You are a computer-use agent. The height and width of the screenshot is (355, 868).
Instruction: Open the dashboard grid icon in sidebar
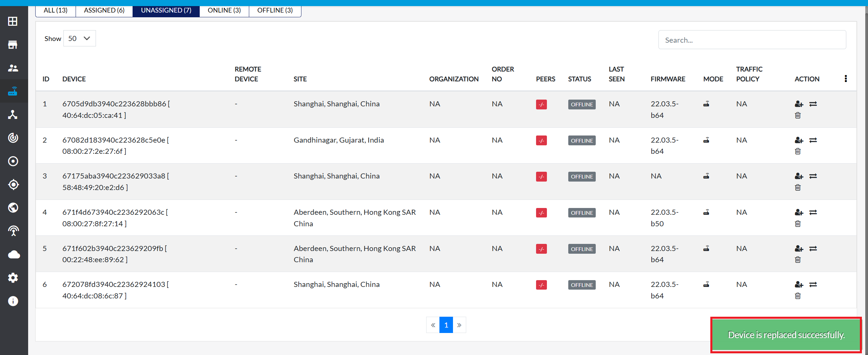(x=13, y=21)
